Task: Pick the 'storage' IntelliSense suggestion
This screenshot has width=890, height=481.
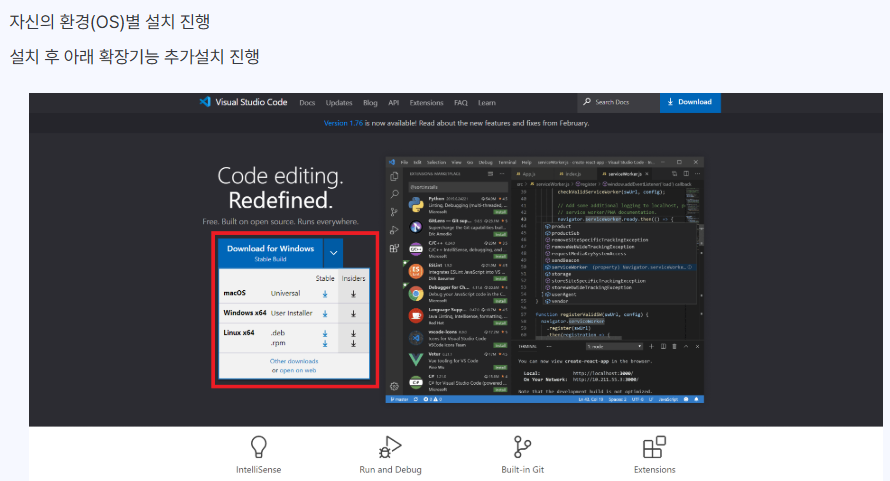Action: [x=620, y=274]
